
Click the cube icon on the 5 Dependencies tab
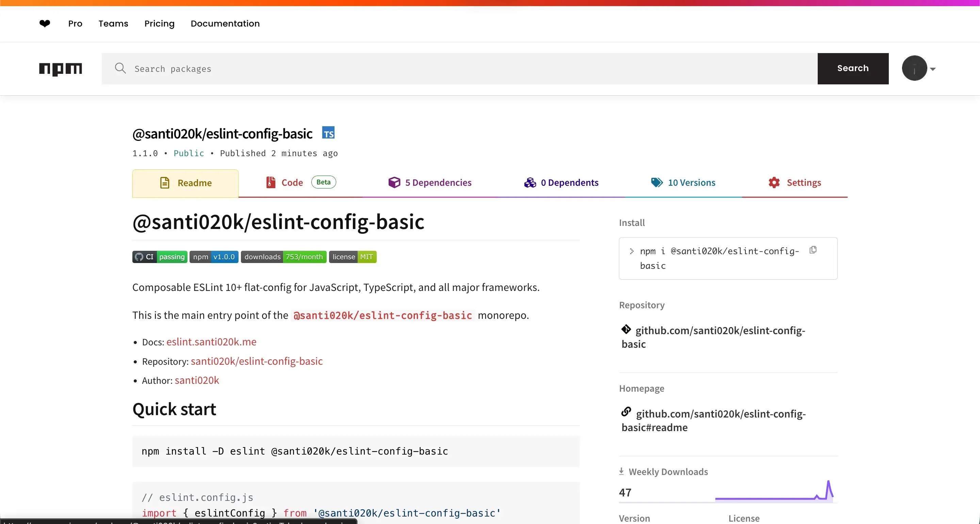[x=394, y=182]
